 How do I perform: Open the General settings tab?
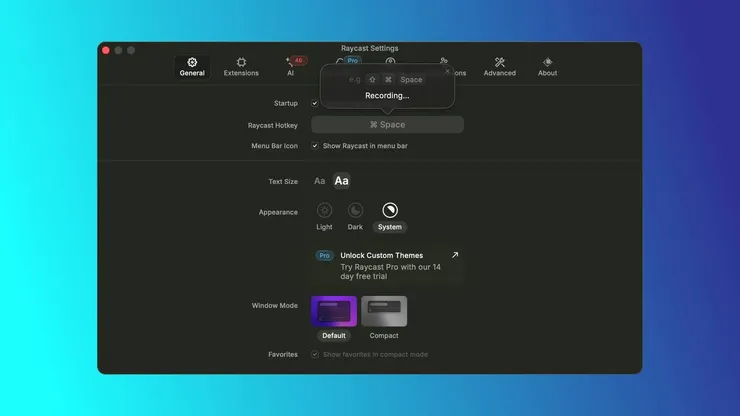192,67
